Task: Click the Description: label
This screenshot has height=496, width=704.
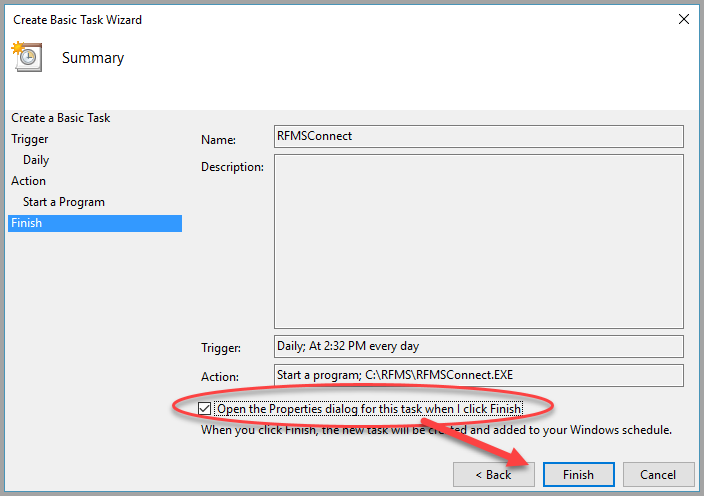Action: 232,167
